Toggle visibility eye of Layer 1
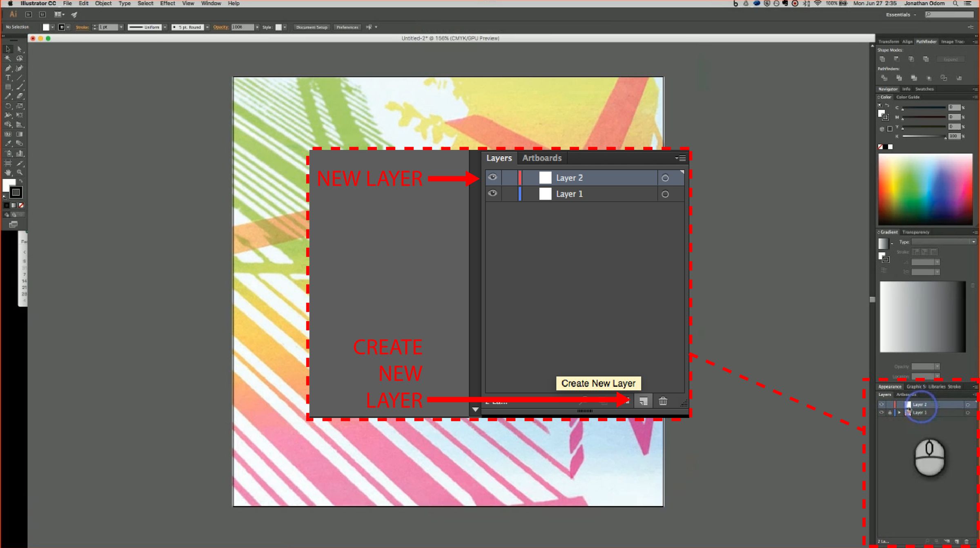The height and width of the screenshot is (548, 980). pyautogui.click(x=492, y=193)
